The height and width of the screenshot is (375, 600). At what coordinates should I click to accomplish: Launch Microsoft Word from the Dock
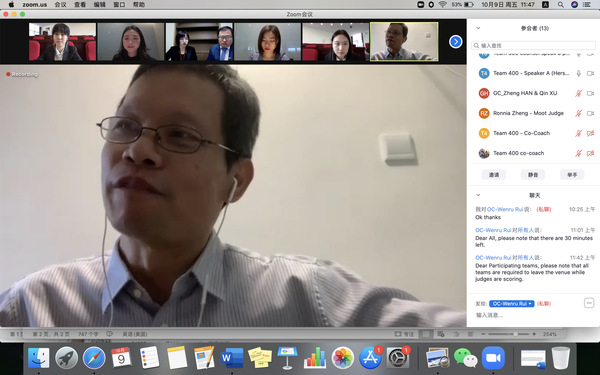point(232,358)
